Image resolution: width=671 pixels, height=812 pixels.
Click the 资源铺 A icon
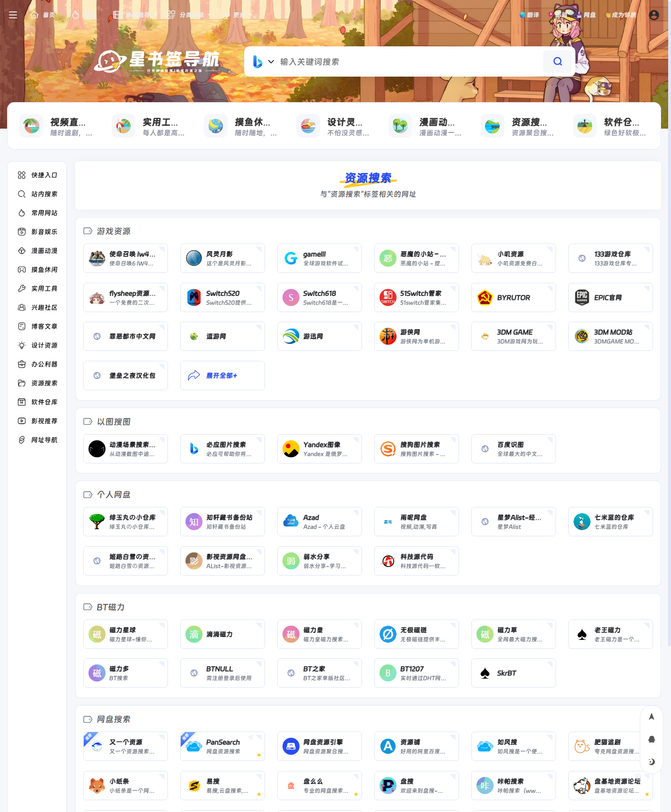click(x=388, y=746)
